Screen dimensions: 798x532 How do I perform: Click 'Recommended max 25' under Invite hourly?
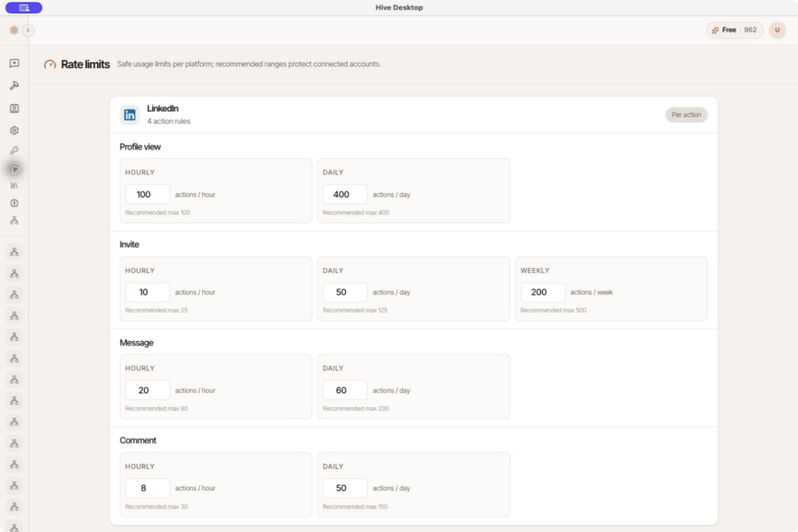[x=157, y=310]
